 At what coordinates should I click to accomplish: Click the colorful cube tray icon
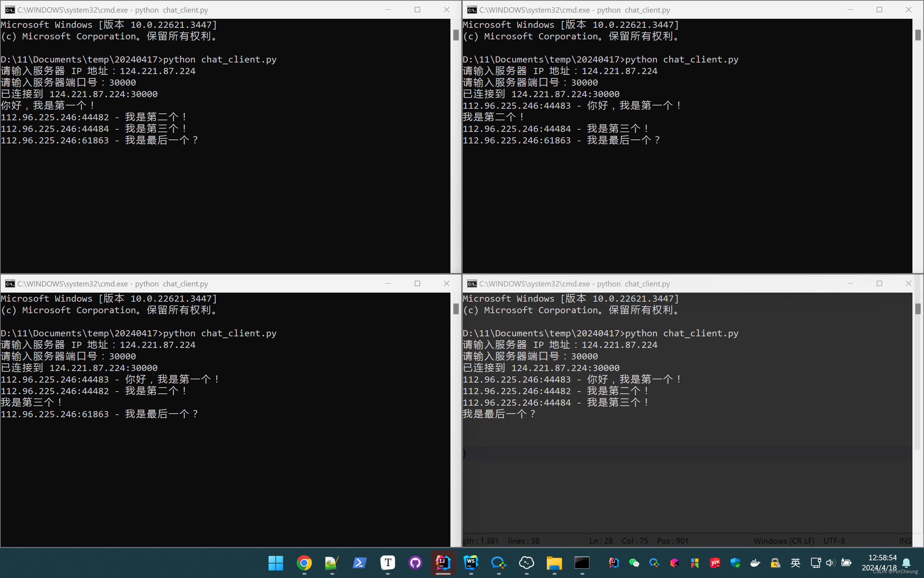(x=674, y=563)
